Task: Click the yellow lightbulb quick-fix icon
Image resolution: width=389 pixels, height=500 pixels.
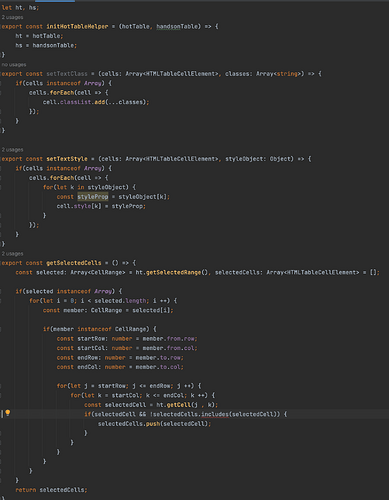Action: coord(8,413)
